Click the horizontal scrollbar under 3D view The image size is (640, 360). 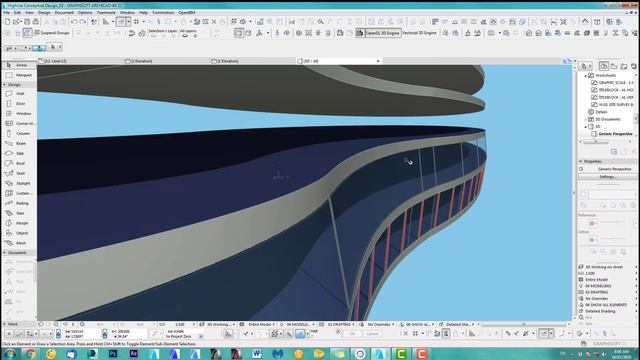tap(524, 324)
